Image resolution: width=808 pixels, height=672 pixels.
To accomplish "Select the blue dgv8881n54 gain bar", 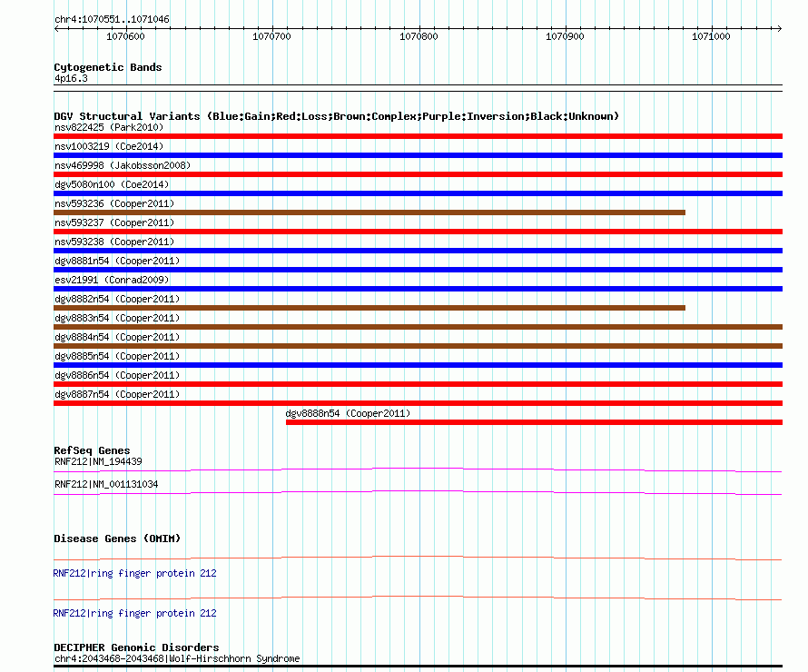I will [418, 270].
